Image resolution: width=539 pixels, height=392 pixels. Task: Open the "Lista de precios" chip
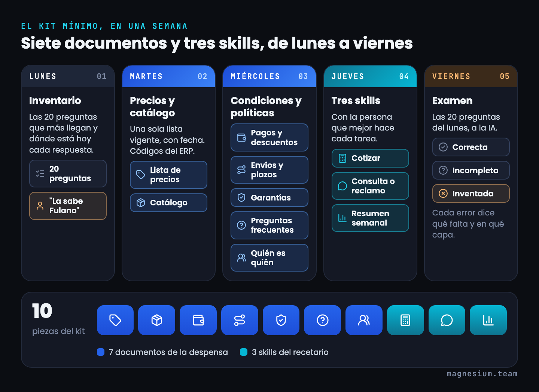click(x=168, y=175)
